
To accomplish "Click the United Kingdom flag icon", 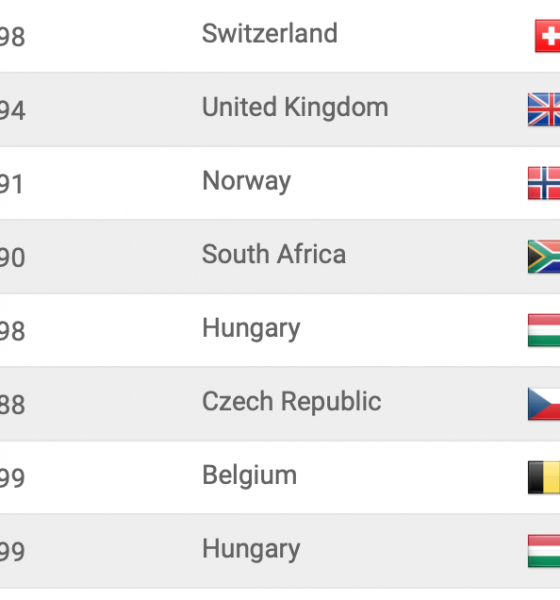I will [544, 109].
